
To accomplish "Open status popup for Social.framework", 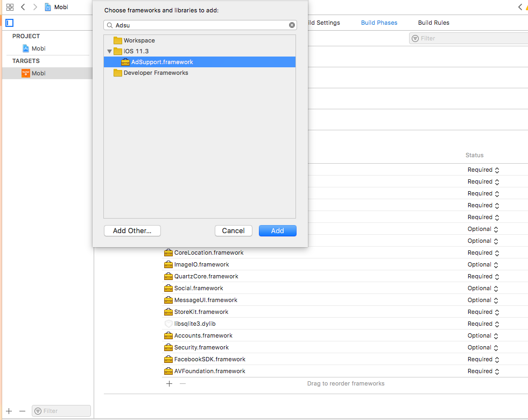I will [483, 288].
